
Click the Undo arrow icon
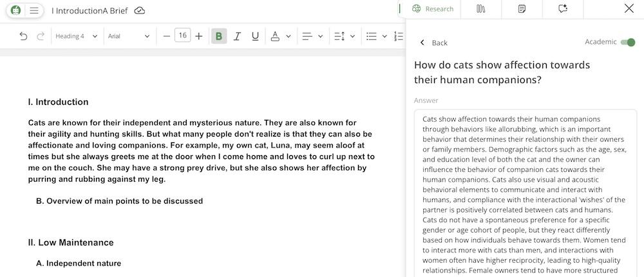click(x=24, y=37)
